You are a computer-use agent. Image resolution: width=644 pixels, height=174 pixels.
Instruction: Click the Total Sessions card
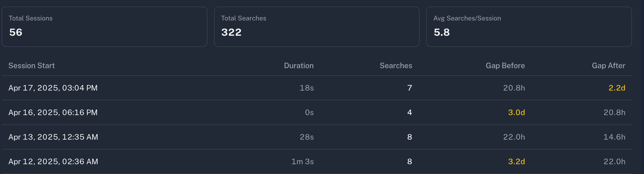pos(104,27)
